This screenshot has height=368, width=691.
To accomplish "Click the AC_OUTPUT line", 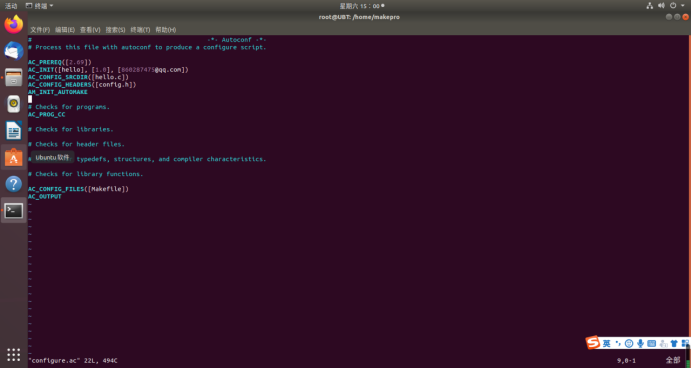I will pos(45,197).
